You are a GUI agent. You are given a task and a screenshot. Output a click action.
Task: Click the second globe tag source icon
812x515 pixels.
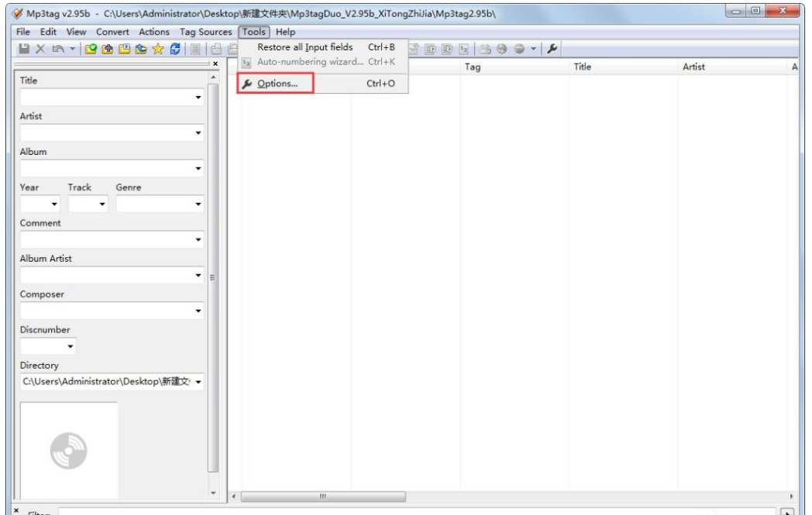click(x=519, y=49)
